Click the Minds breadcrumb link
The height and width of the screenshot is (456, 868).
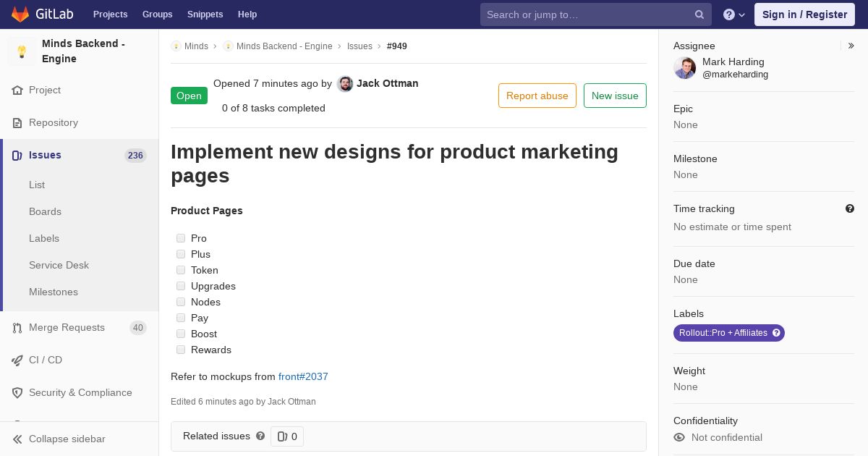click(196, 46)
